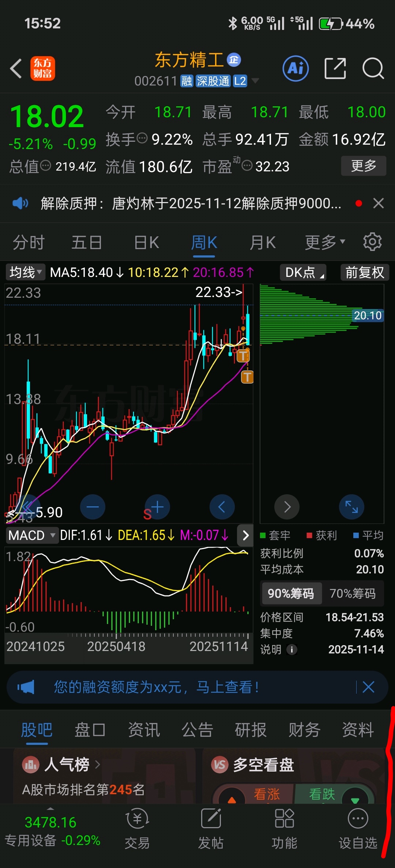
Task: Open chart settings gear icon
Action: (372, 241)
